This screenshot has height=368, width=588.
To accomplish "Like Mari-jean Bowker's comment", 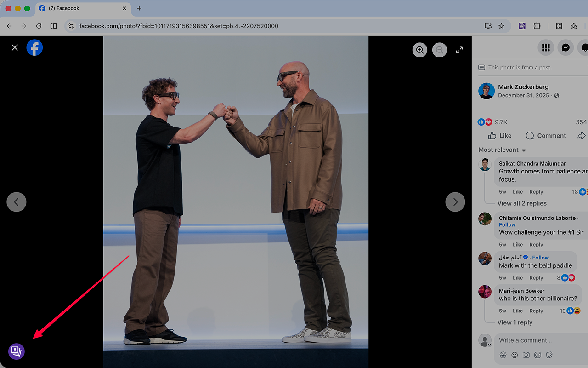I will [518, 311].
